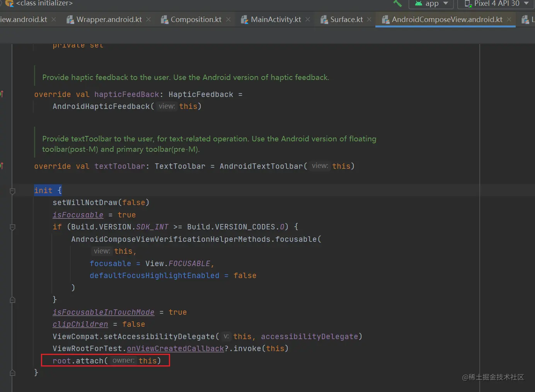
Task: Close the Wrapper.android.kt tab
Action: [148, 19]
